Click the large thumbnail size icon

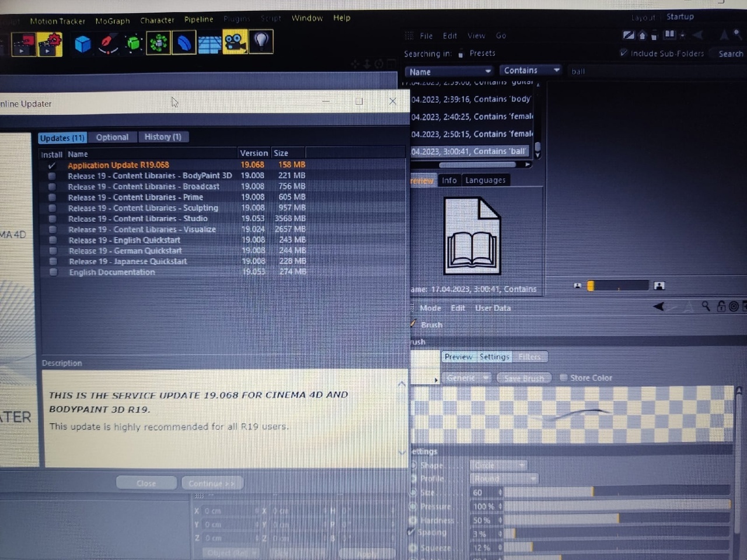point(659,285)
